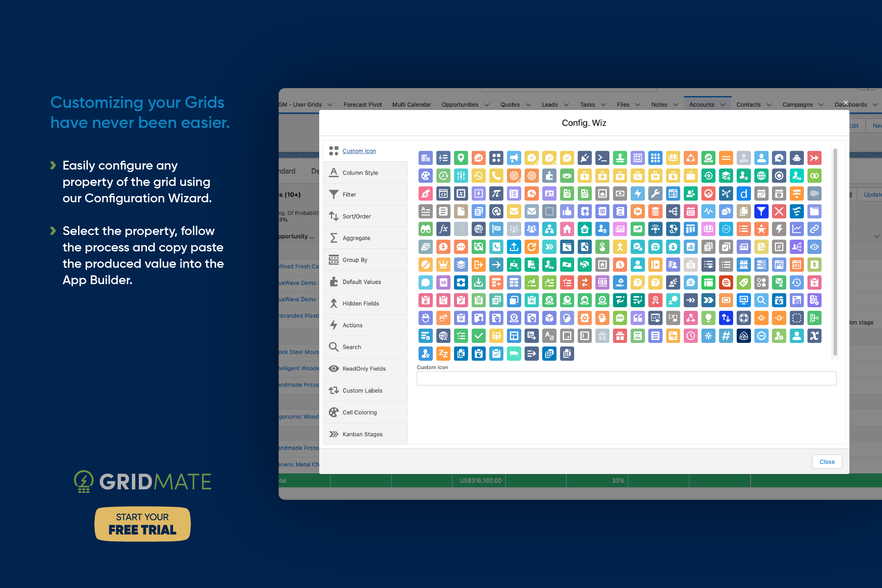Select the green map pin icon

[x=461, y=158]
